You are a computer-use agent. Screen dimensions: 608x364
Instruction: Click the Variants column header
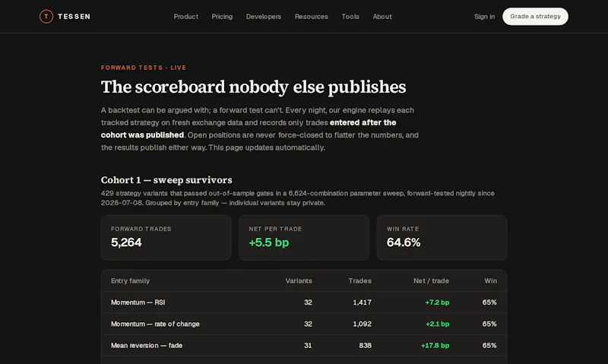point(299,280)
